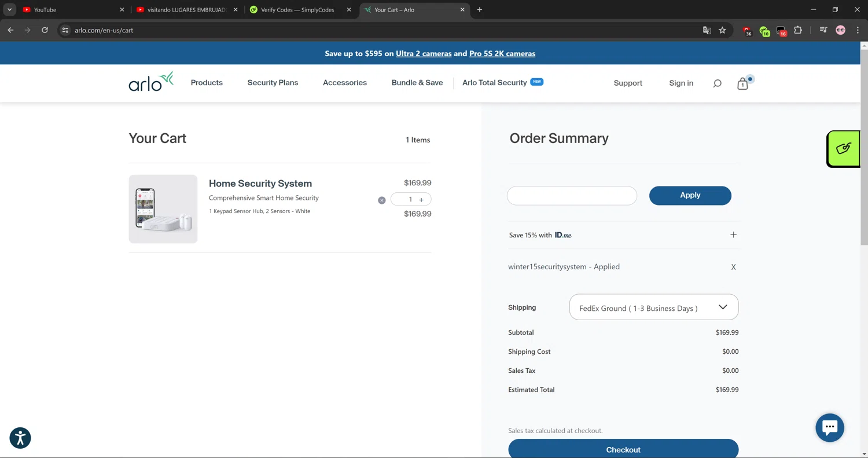The height and width of the screenshot is (458, 868).
Task: Click the quantity value field showing 1
Action: [410, 200]
